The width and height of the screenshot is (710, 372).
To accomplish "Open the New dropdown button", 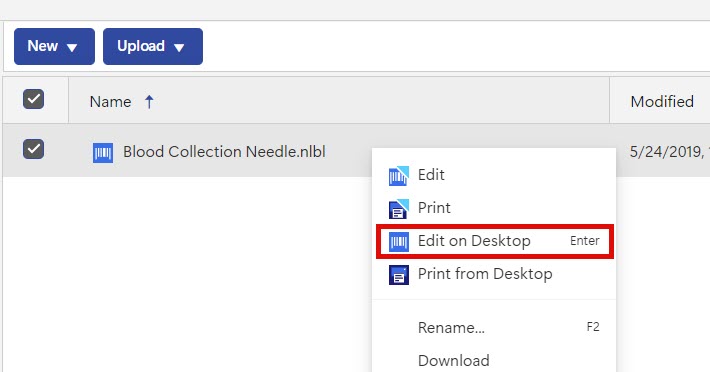I will [54, 46].
